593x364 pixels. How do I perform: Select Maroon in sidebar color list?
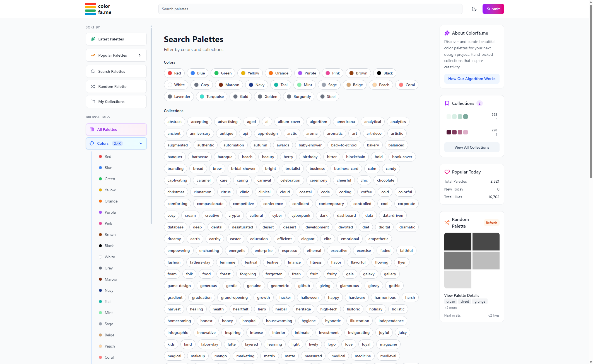click(111, 279)
